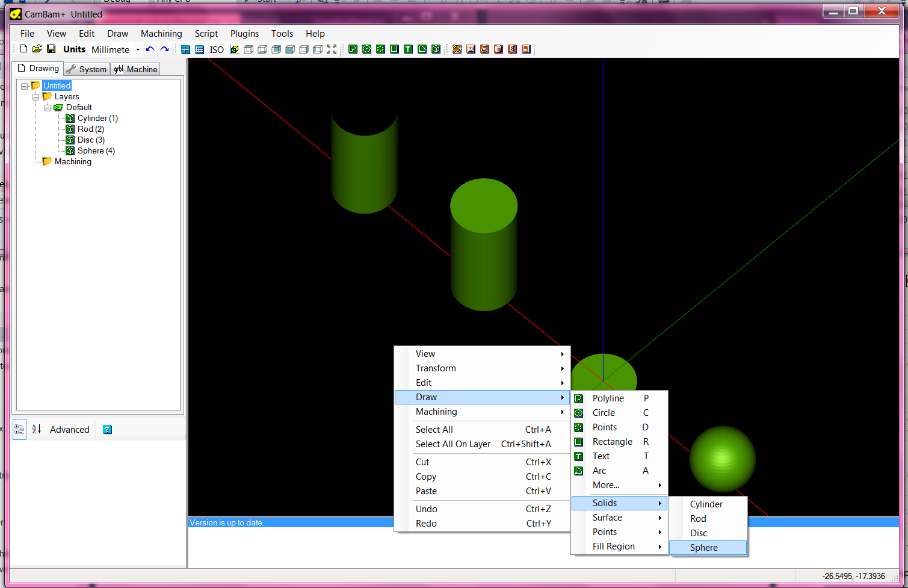
Task: Click the Save disk icon
Action: tap(51, 49)
